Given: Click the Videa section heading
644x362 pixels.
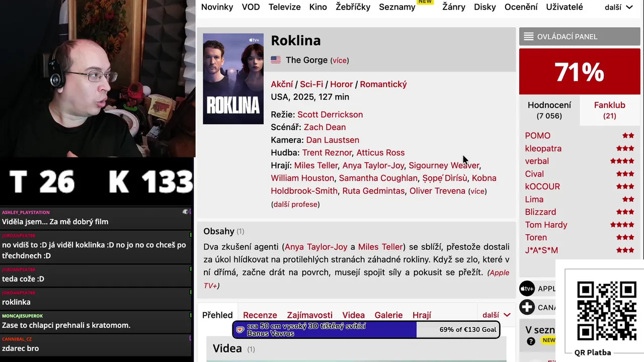Looking at the screenshot, I should 227,348.
